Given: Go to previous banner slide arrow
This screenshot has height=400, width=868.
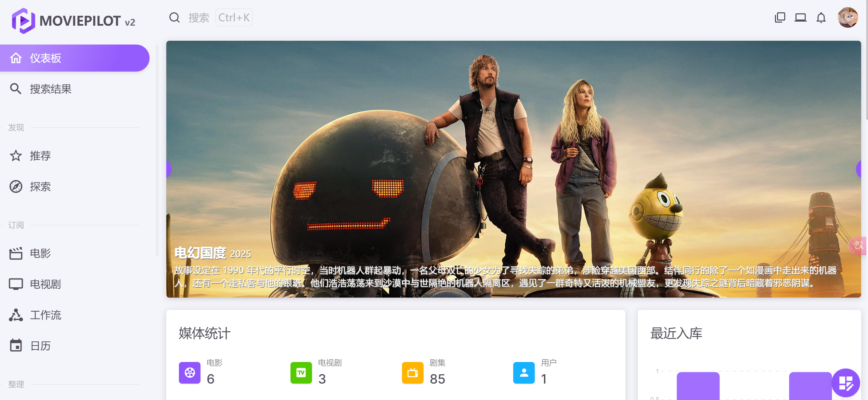Looking at the screenshot, I should point(168,169).
